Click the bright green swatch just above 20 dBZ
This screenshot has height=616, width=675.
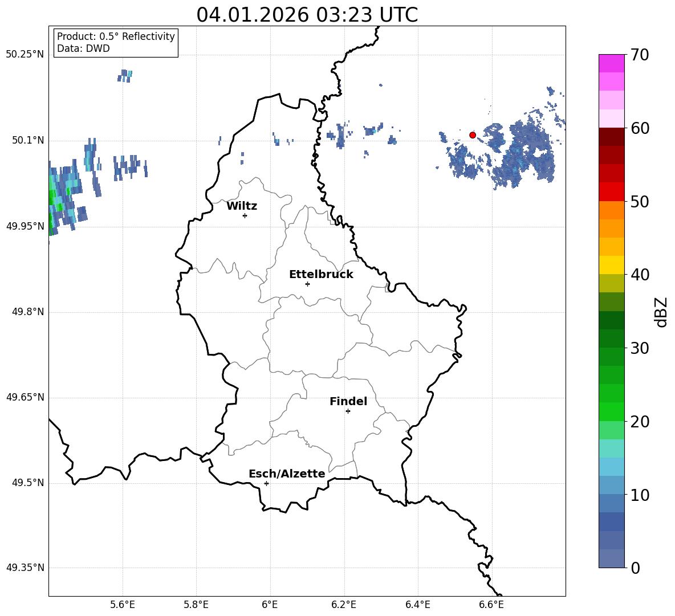click(x=611, y=411)
